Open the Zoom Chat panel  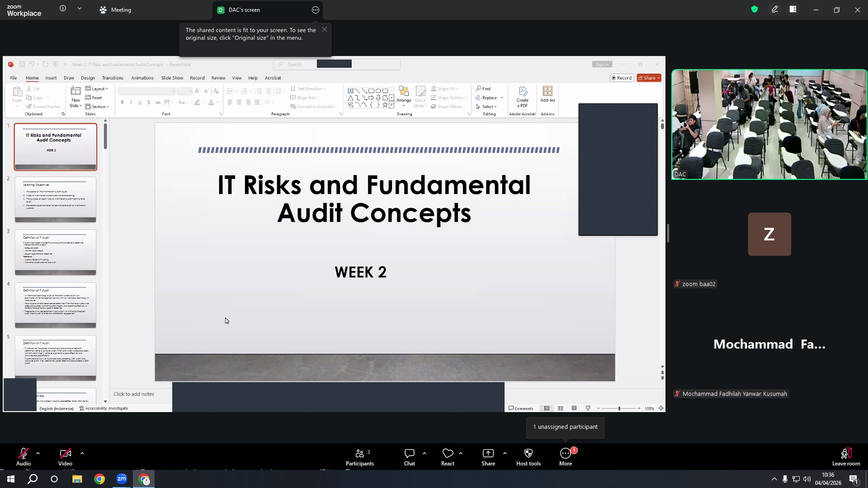tap(410, 457)
